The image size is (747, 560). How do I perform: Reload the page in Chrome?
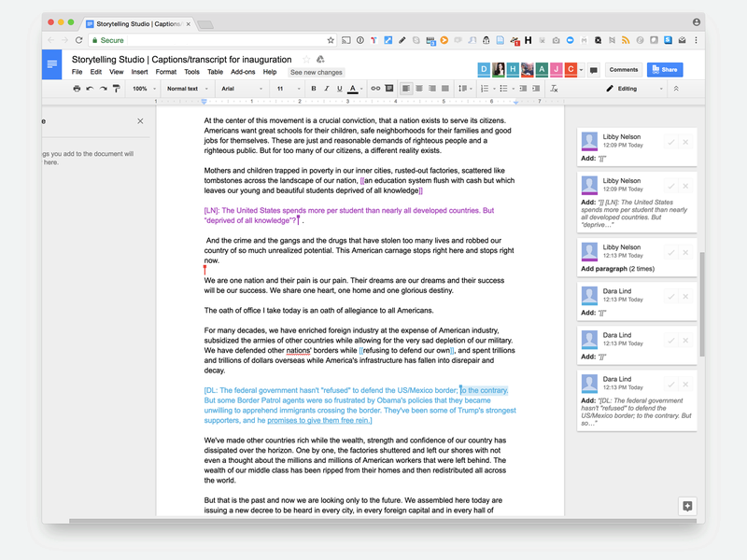coord(79,40)
